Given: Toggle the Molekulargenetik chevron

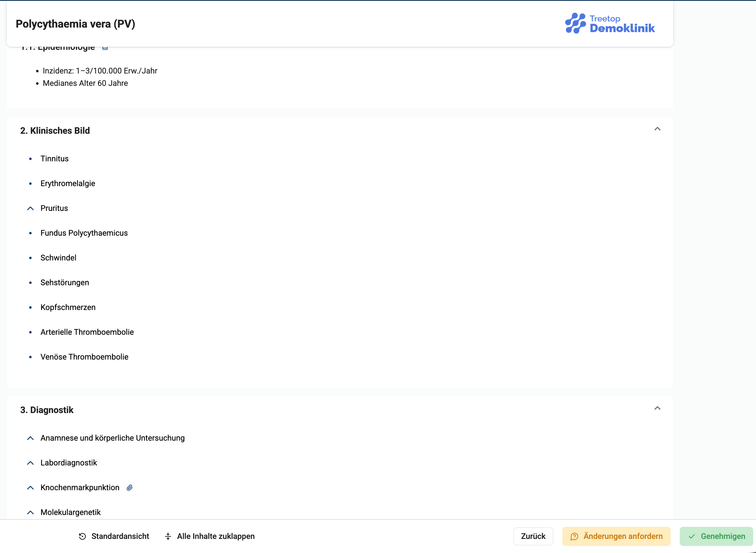Looking at the screenshot, I should point(30,512).
